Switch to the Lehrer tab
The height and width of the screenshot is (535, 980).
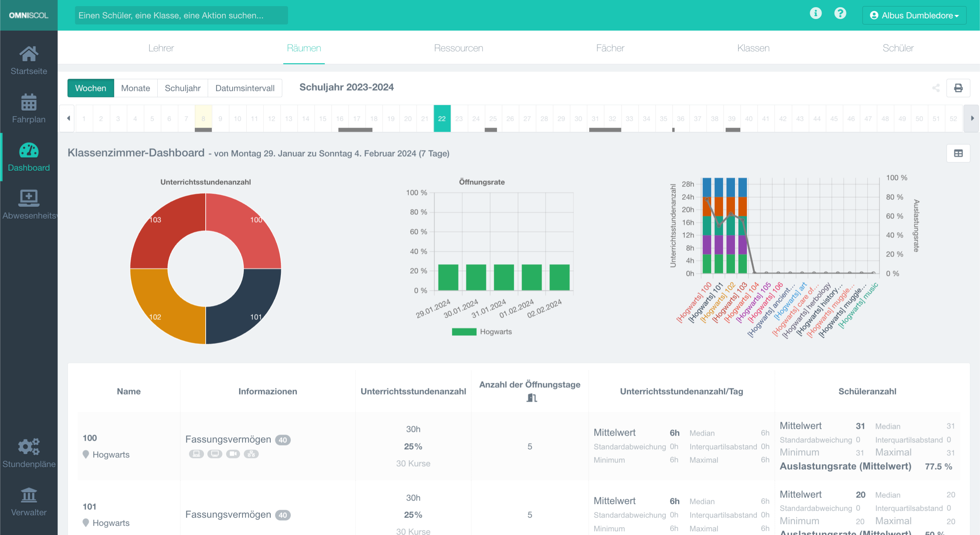[x=161, y=48]
